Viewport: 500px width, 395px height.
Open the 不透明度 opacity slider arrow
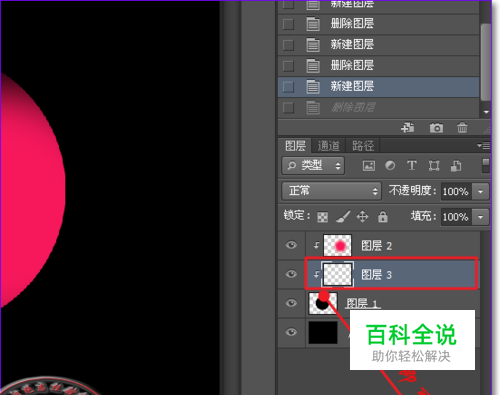pos(480,191)
